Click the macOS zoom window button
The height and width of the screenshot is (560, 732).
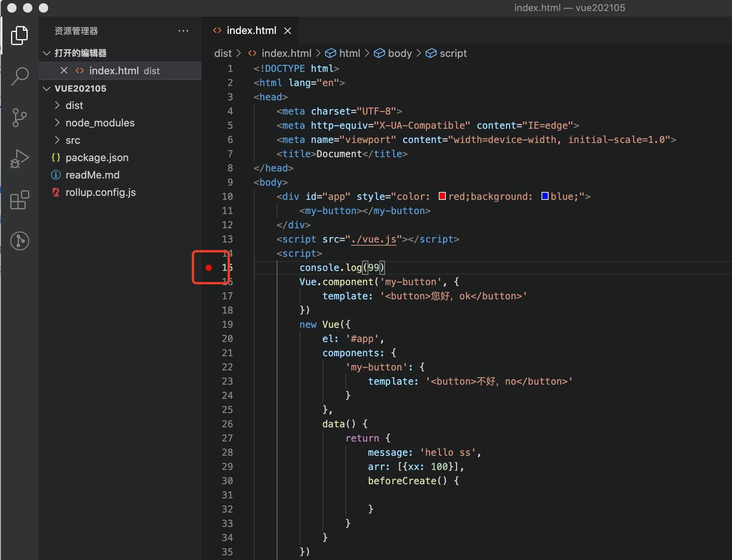pyautogui.click(x=43, y=8)
